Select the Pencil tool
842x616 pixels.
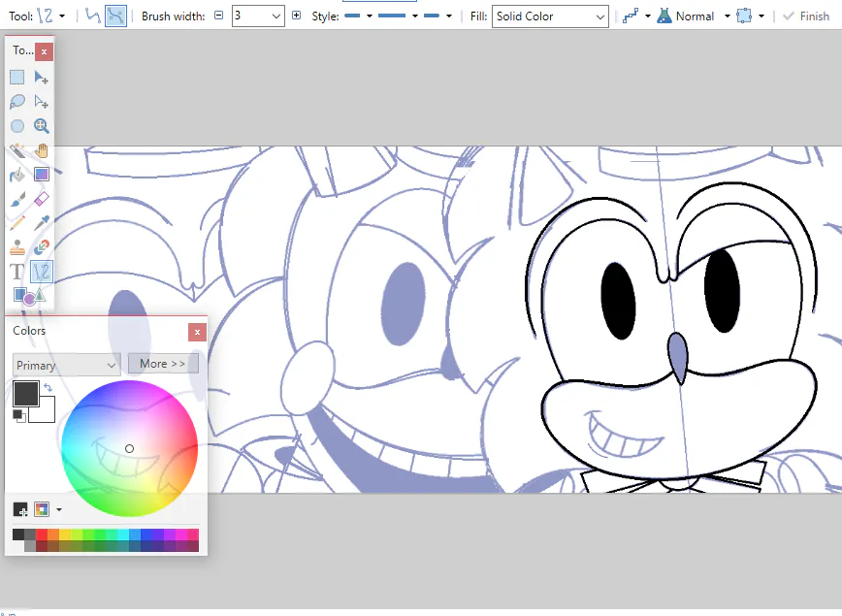pos(17,223)
